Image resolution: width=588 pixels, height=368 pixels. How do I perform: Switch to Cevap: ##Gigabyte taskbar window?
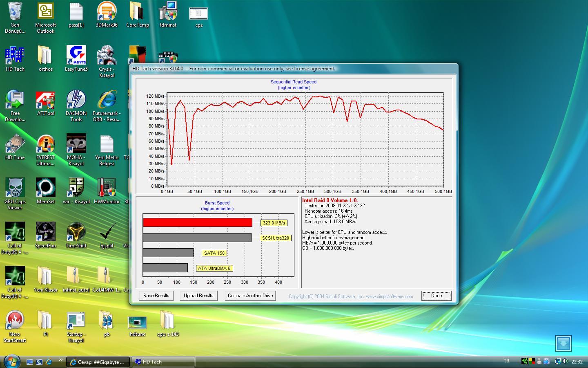click(x=98, y=362)
